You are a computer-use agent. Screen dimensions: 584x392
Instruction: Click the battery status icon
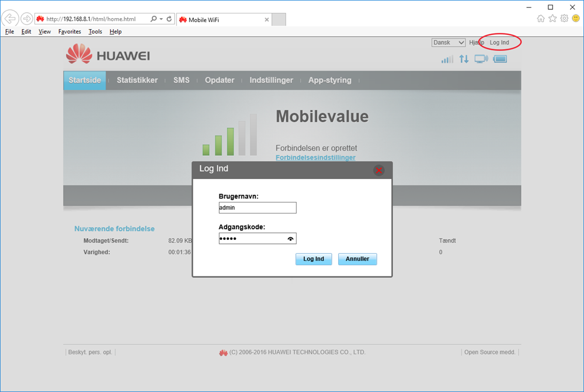click(x=500, y=59)
